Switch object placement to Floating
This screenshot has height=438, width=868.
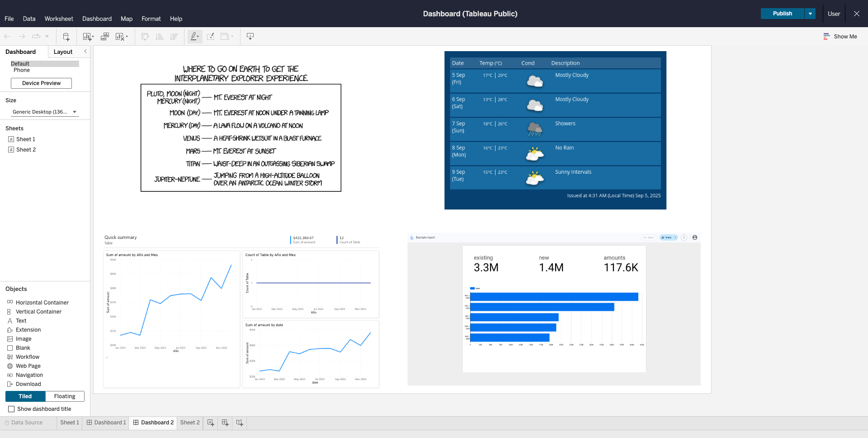[x=65, y=396]
